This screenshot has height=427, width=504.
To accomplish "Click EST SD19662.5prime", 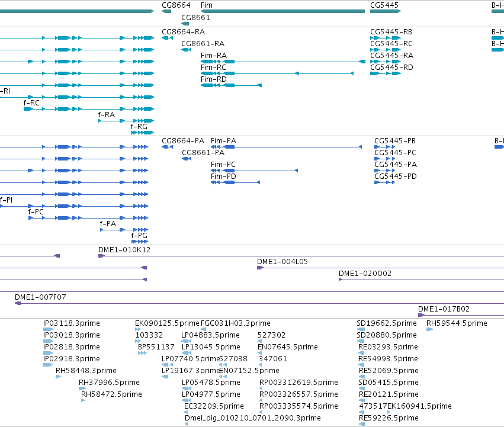I will [387, 323].
